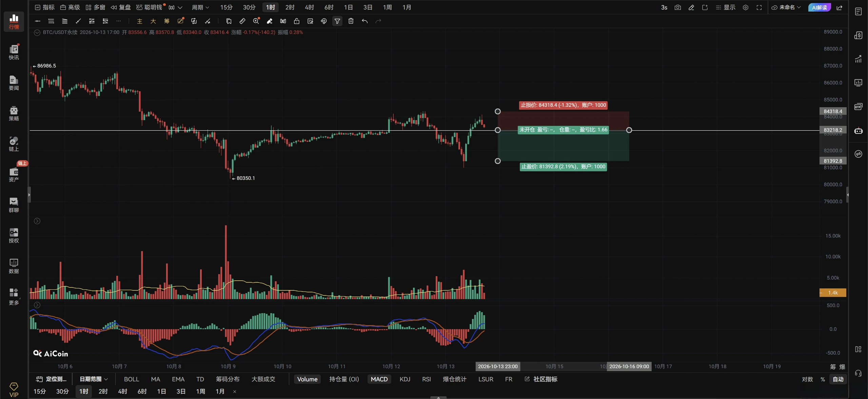
Task: Toggle the filter funnel in drawing toolbar
Action: 337,21
